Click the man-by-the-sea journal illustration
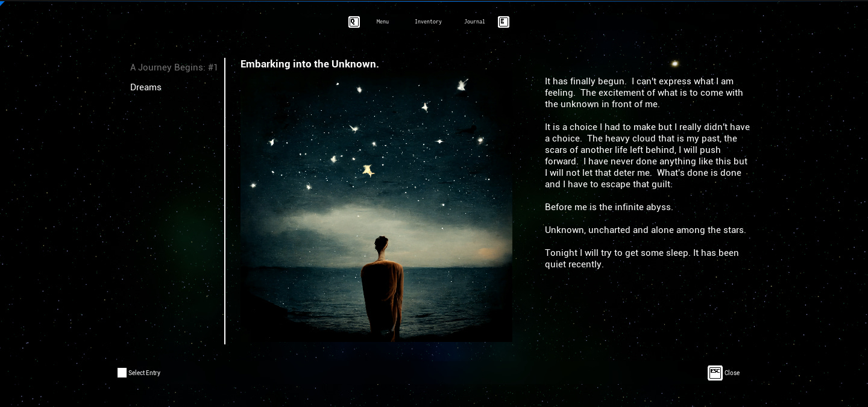This screenshot has width=868, height=407. [x=376, y=208]
